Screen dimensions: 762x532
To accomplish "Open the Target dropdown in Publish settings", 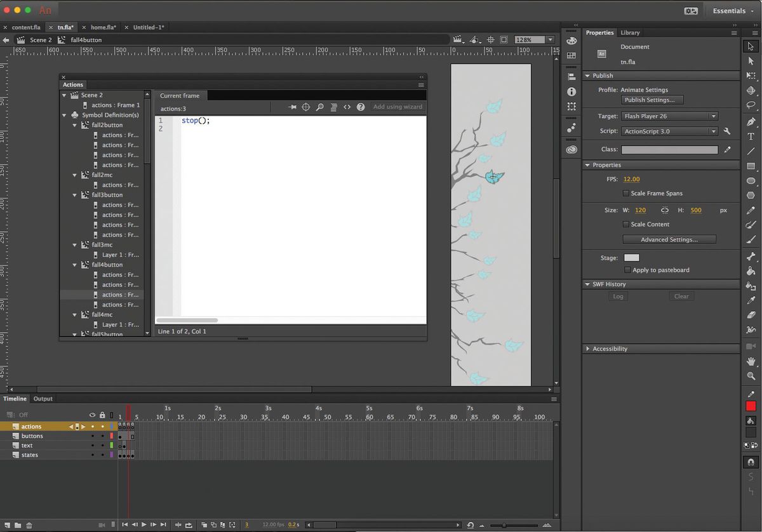I will point(713,116).
